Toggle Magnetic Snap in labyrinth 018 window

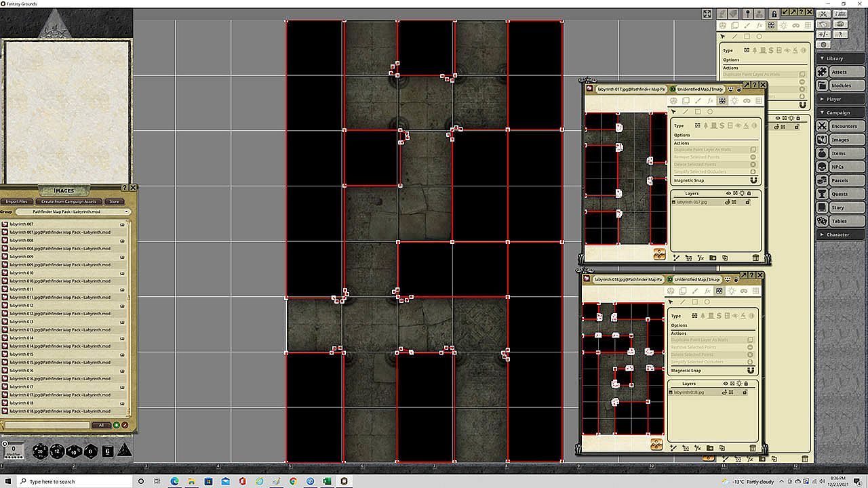click(750, 371)
